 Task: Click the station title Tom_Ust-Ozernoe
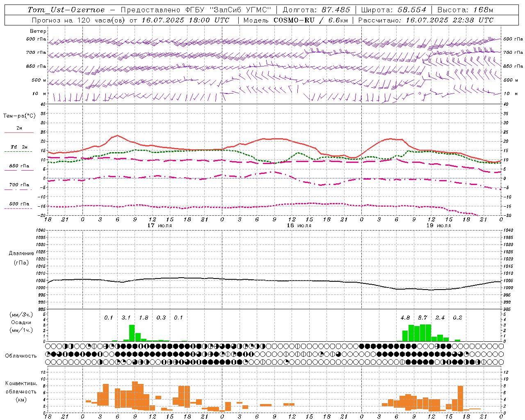[x=66, y=10]
